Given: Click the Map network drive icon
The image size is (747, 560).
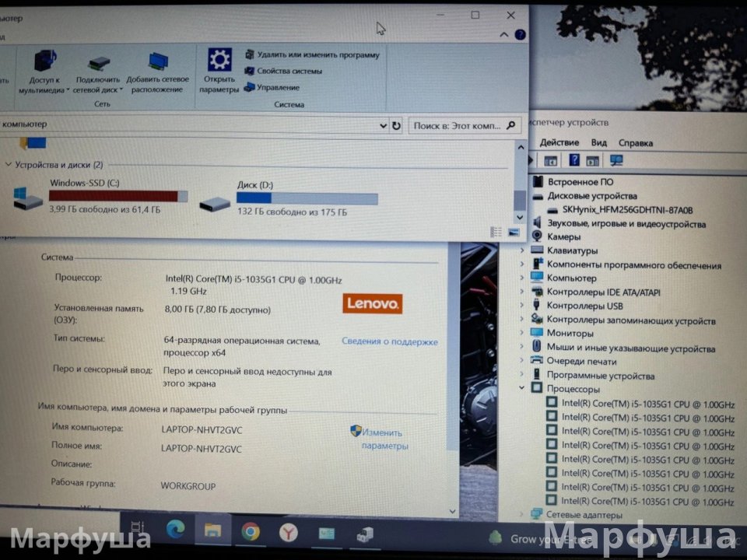Looking at the screenshot, I should click(x=98, y=62).
